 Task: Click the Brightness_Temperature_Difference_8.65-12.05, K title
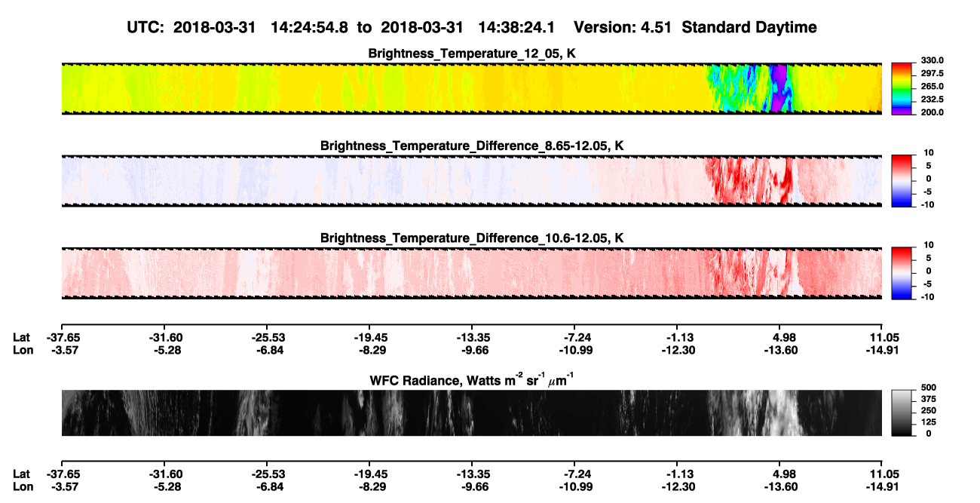472,146
